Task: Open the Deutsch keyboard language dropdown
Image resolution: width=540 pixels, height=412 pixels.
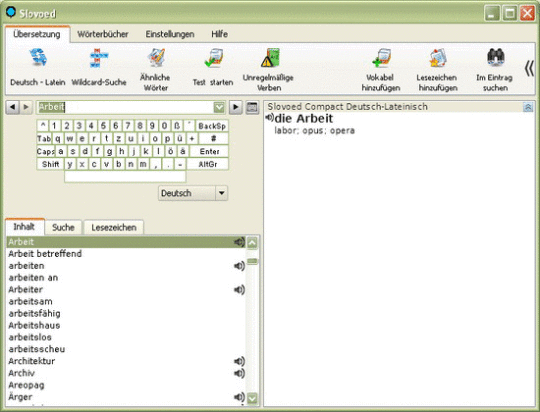Action: click(x=221, y=193)
